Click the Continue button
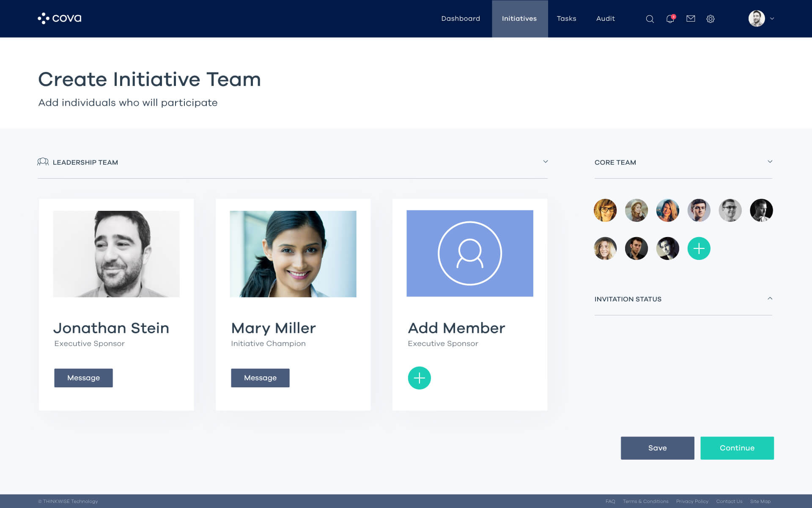 (737, 448)
